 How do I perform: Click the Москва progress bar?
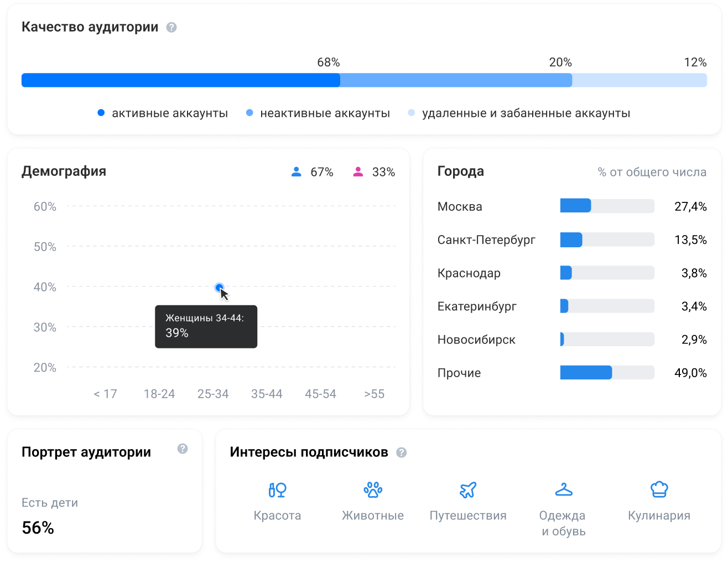(x=607, y=206)
